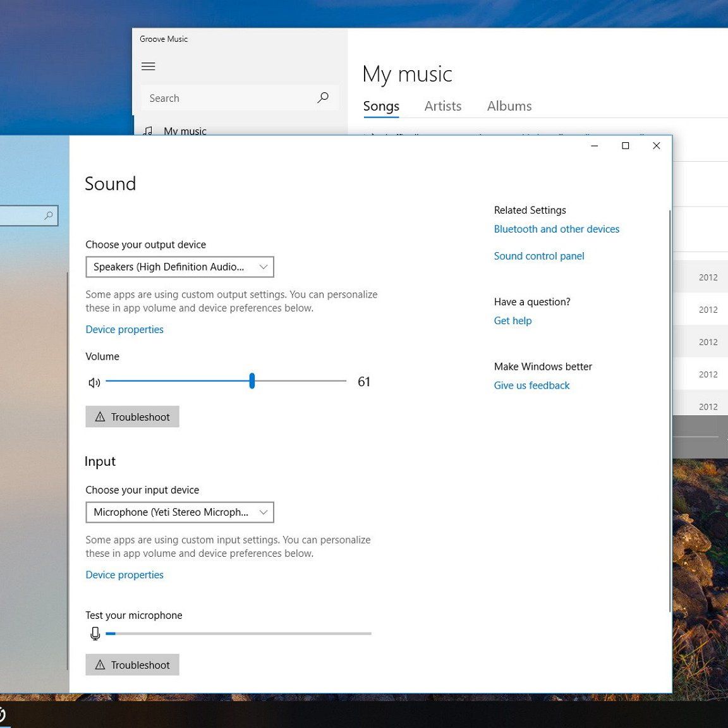728x728 pixels.
Task: Minimize the Sound settings window
Action: [594, 146]
